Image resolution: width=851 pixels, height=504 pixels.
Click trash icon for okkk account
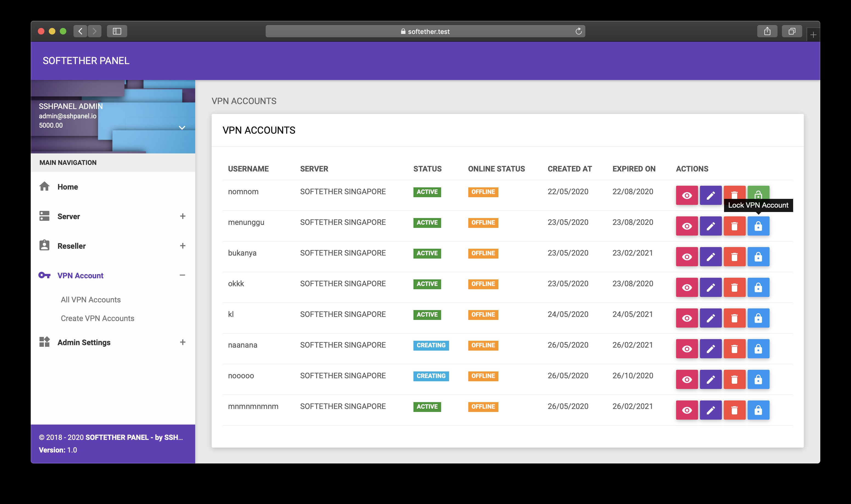click(734, 287)
